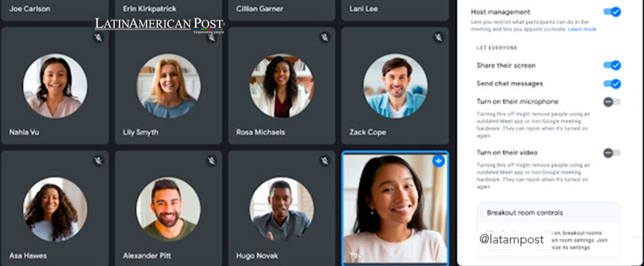Image resolution: width=644 pixels, height=266 pixels.
Task: Enable Turn on their microphone toggle
Action: click(x=612, y=102)
